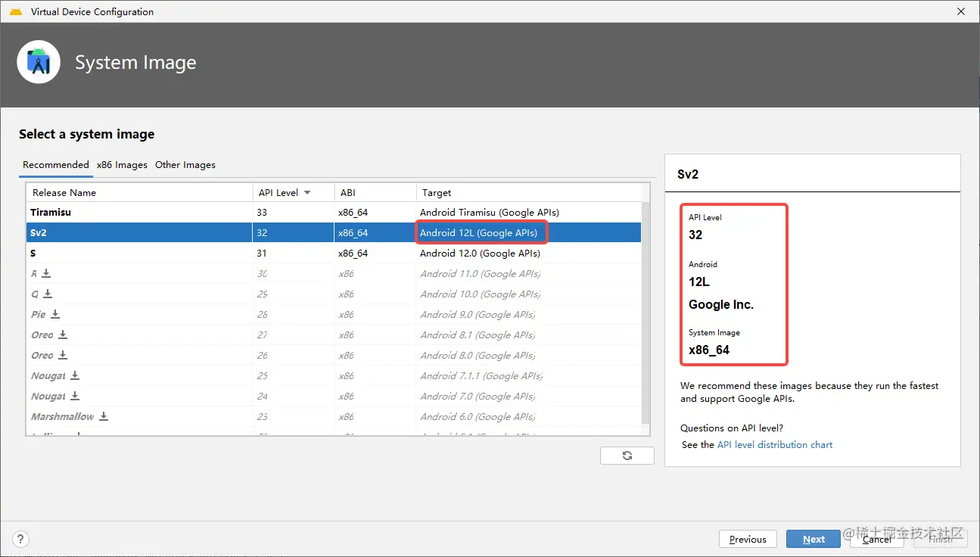The height and width of the screenshot is (557, 980).
Task: Toggle the API Level sort arrow
Action: [x=307, y=193]
